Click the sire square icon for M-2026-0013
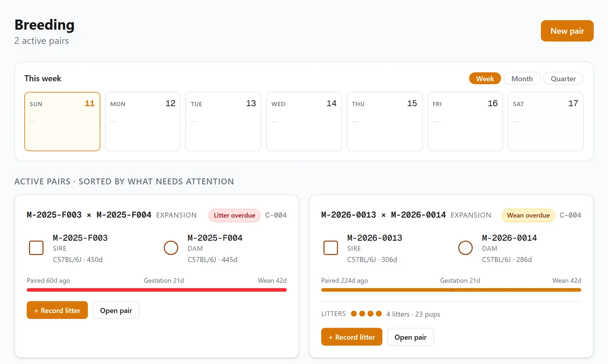Image resolution: width=608 pixels, height=364 pixels. click(331, 248)
